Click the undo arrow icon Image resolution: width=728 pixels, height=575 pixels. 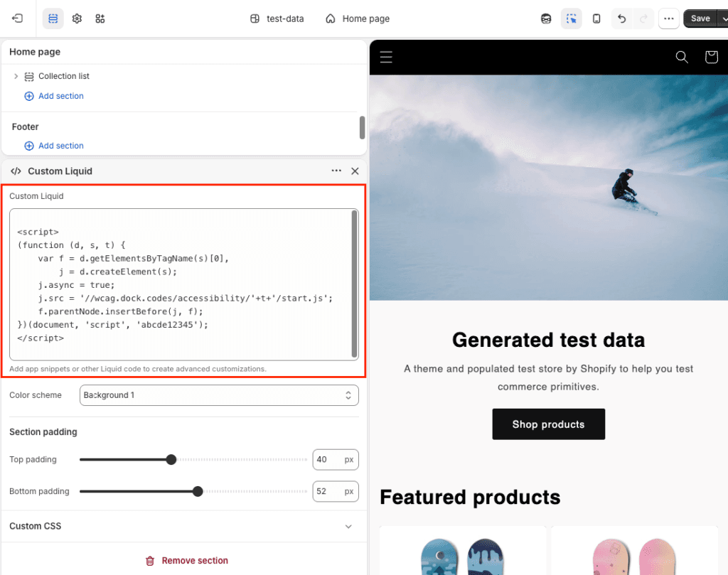click(621, 18)
